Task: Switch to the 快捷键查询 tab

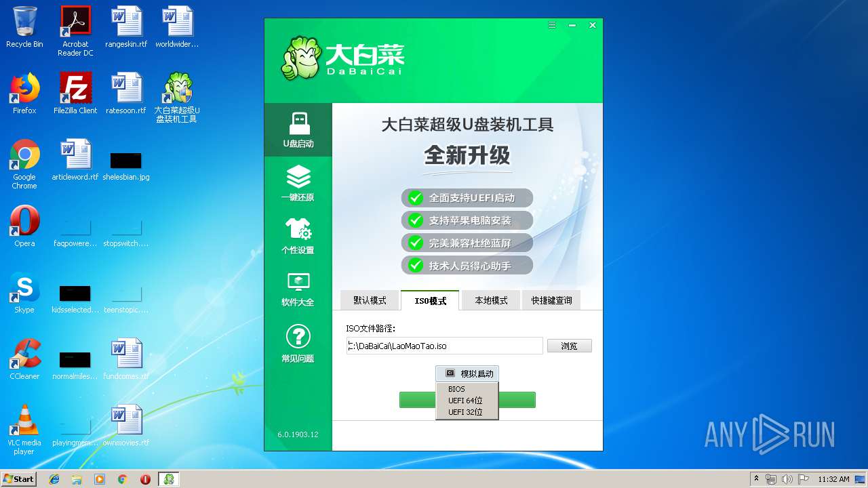Action: click(551, 300)
